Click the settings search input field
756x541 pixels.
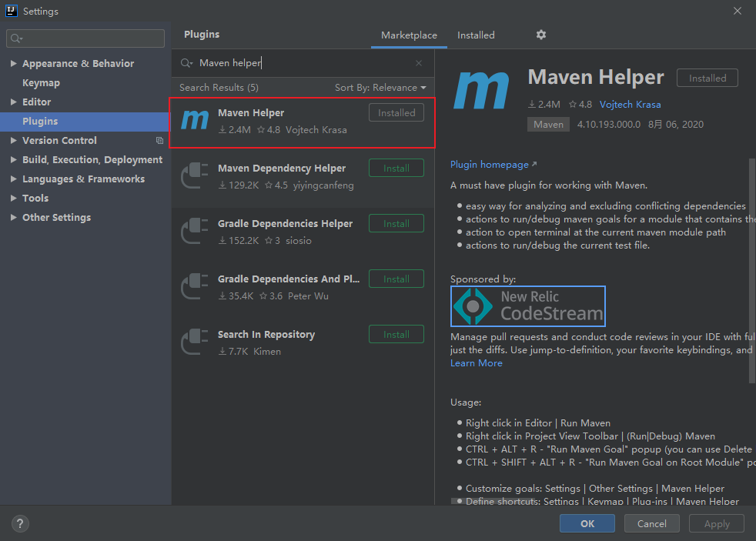coord(85,38)
